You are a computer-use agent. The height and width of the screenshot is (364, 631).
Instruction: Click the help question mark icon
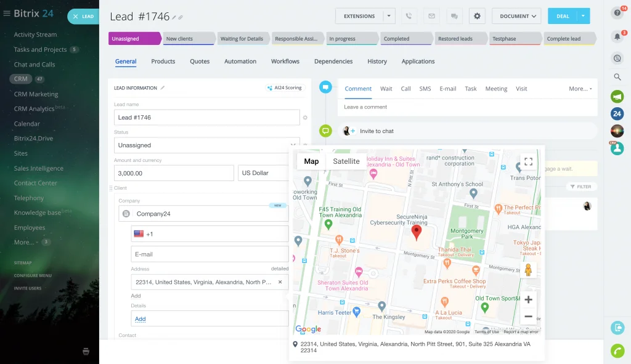point(617,13)
